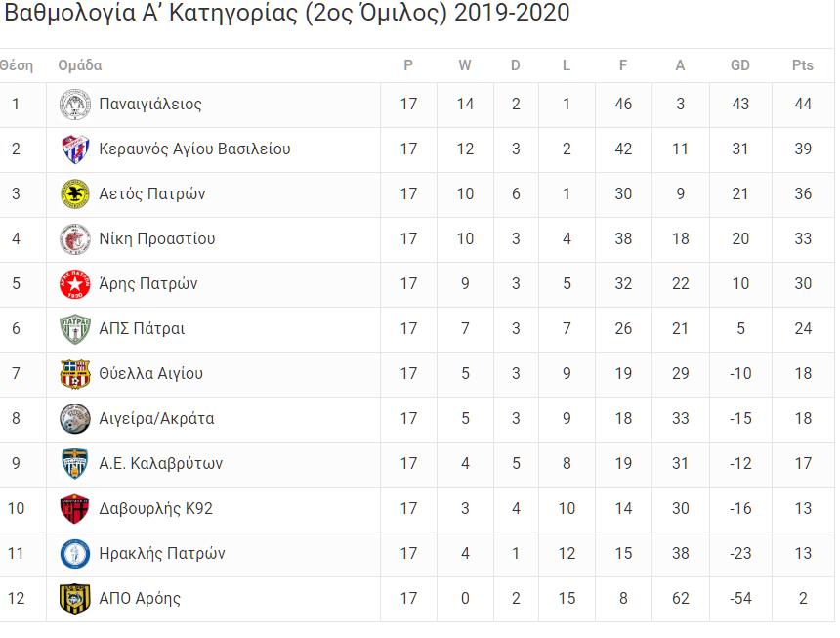Click the Αιγείρα/Ακράτα round badge
This screenshot has width=840, height=638.
74,419
